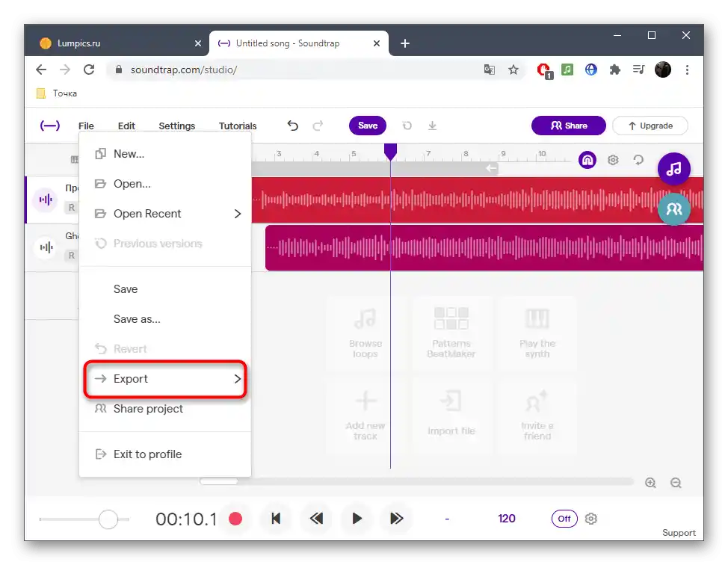Toggle the metronome Off button
This screenshot has width=728, height=565.
[564, 519]
